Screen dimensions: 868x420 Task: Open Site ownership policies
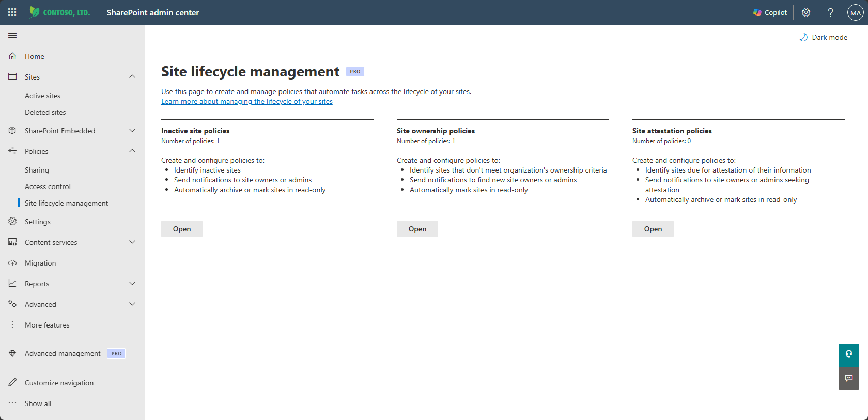pos(417,229)
